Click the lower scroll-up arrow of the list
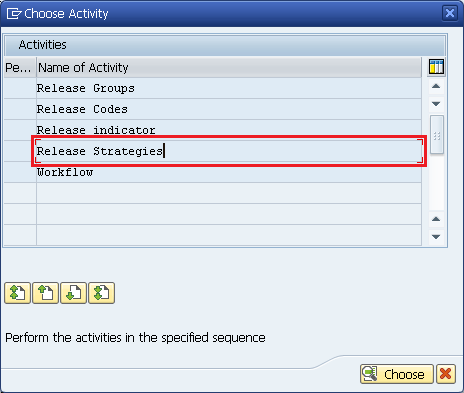This screenshot has height=393, width=464. (436, 219)
